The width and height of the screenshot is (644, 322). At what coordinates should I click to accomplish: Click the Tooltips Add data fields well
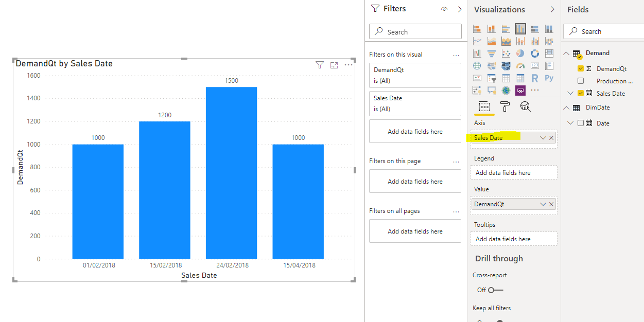tap(514, 239)
